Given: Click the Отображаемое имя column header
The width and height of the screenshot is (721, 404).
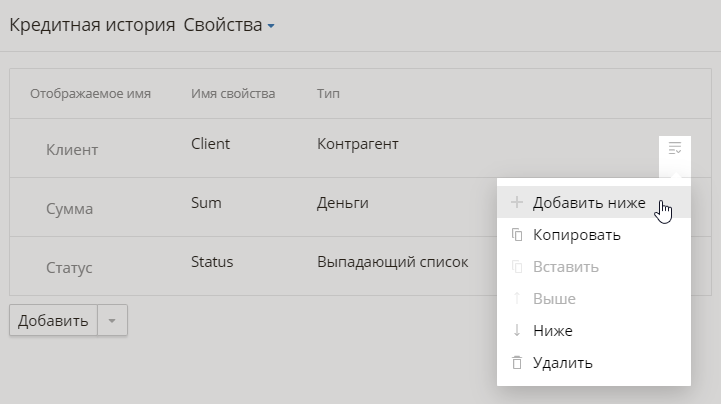Looking at the screenshot, I should pos(90,94).
